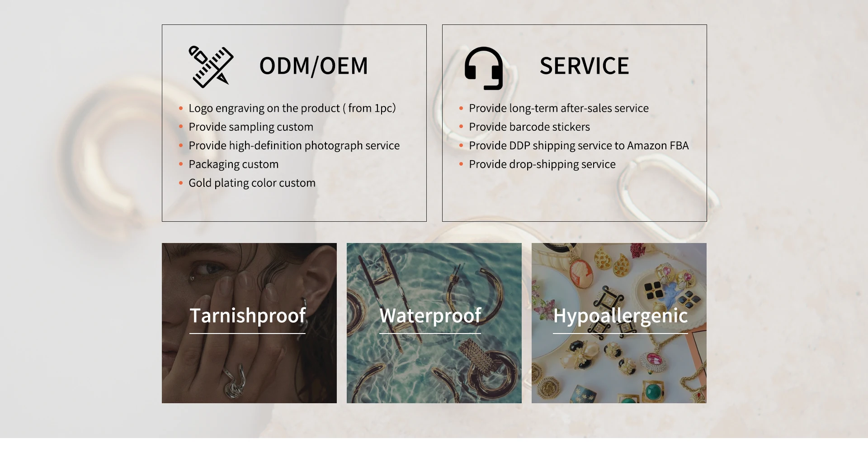
Task: Click Packaging custom bullet item
Action: pos(234,164)
